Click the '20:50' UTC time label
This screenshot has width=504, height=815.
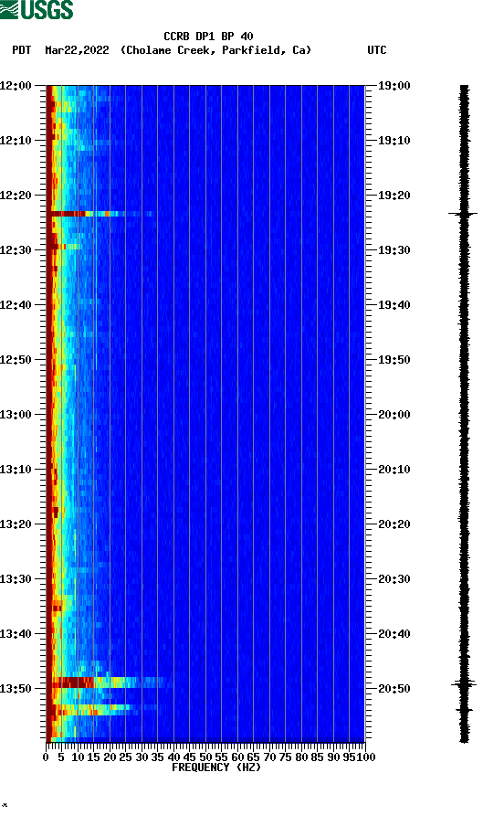394,689
